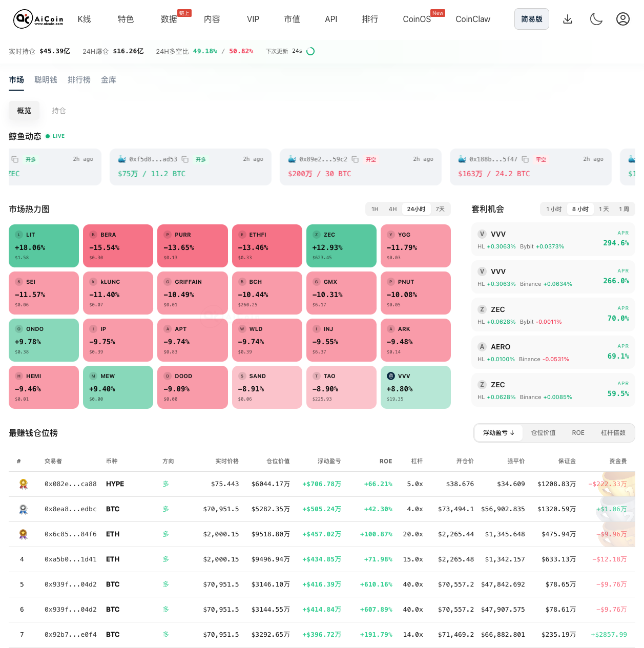The width and height of the screenshot is (644, 648).
Task: Open the CoinClaw navigation item
Action: coord(473,19)
